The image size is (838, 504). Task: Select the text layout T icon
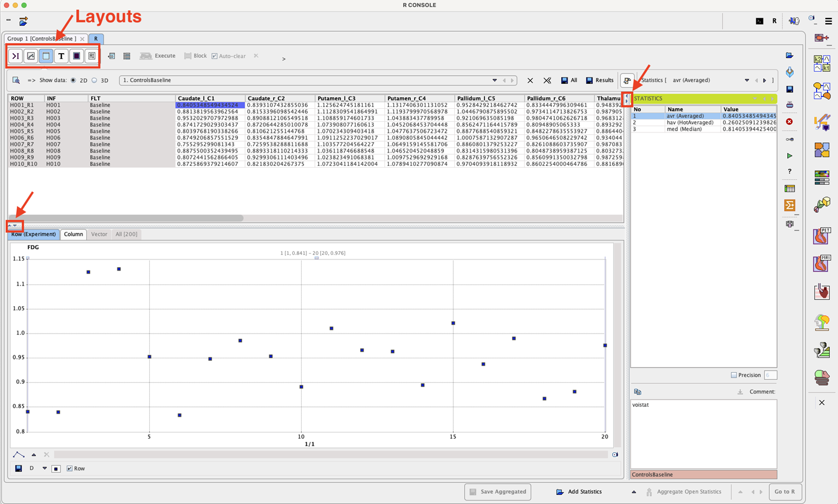(61, 56)
